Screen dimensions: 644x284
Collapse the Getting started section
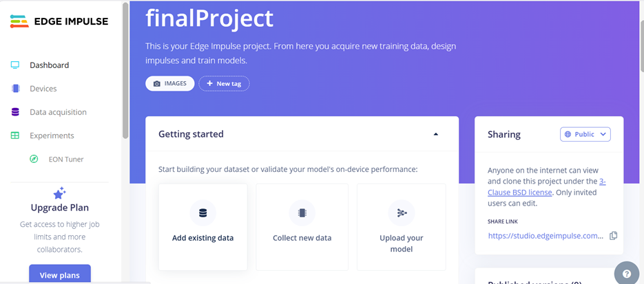point(436,134)
